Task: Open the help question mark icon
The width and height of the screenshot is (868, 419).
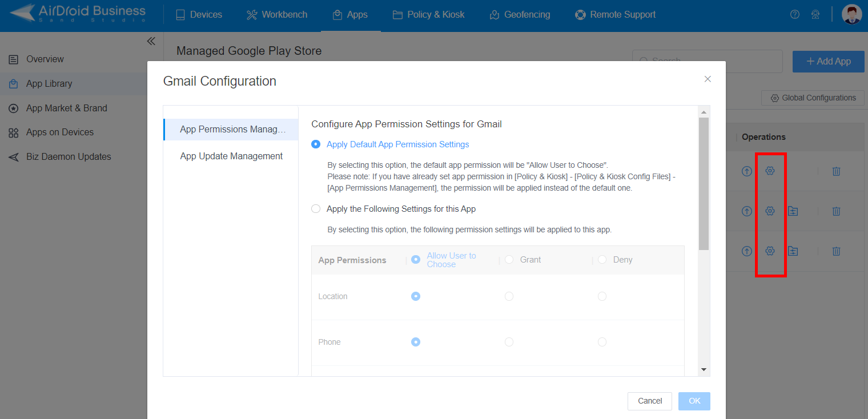Action: (795, 15)
